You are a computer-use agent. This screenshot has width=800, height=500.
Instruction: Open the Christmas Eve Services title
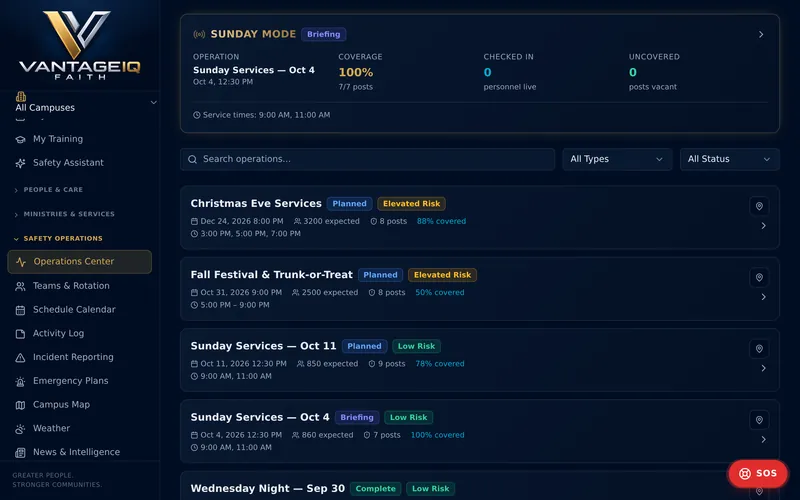click(x=256, y=204)
